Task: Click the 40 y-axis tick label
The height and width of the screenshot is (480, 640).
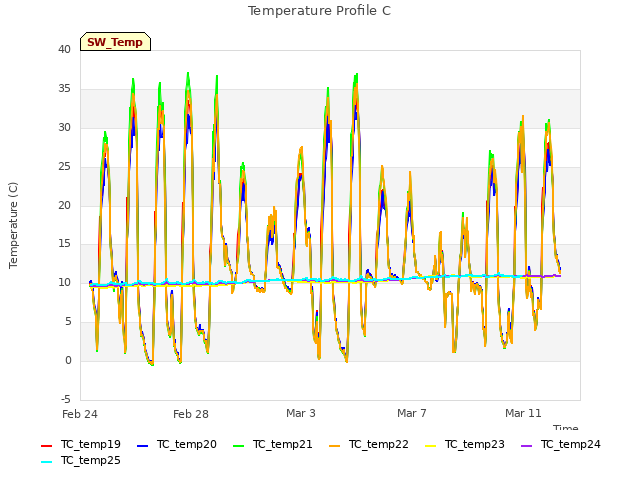Action: click(64, 50)
